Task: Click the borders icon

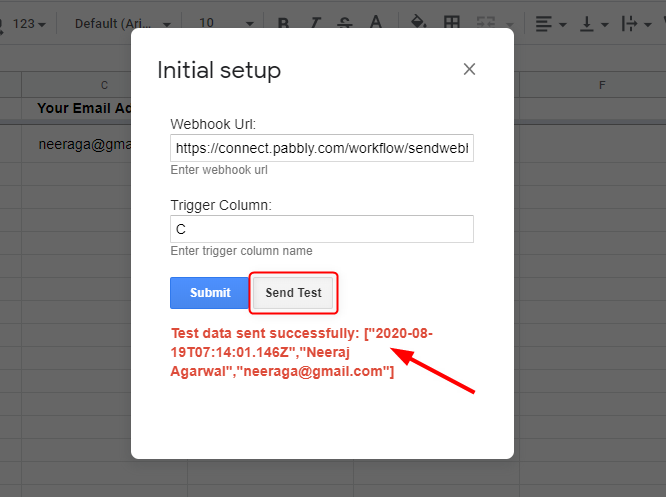Action: coord(452,23)
